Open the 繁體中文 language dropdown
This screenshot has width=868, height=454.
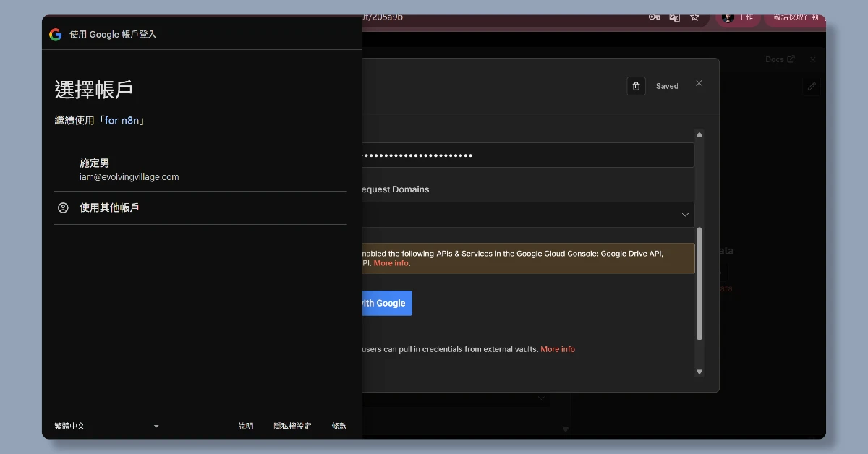coord(107,427)
